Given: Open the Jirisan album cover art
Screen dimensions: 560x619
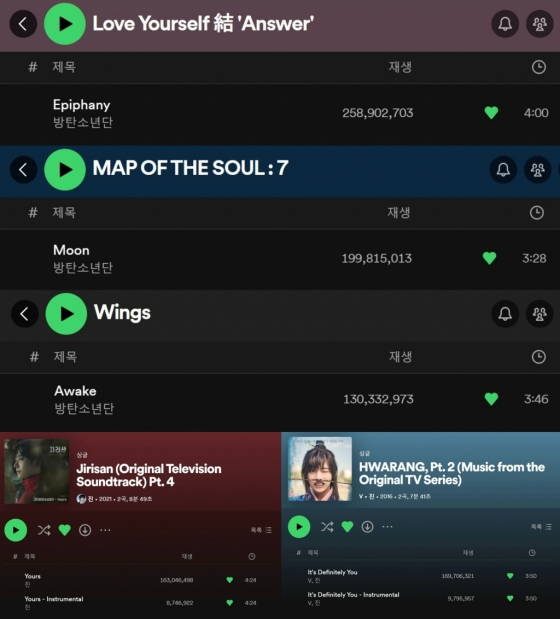Looking at the screenshot, I should [x=36, y=471].
